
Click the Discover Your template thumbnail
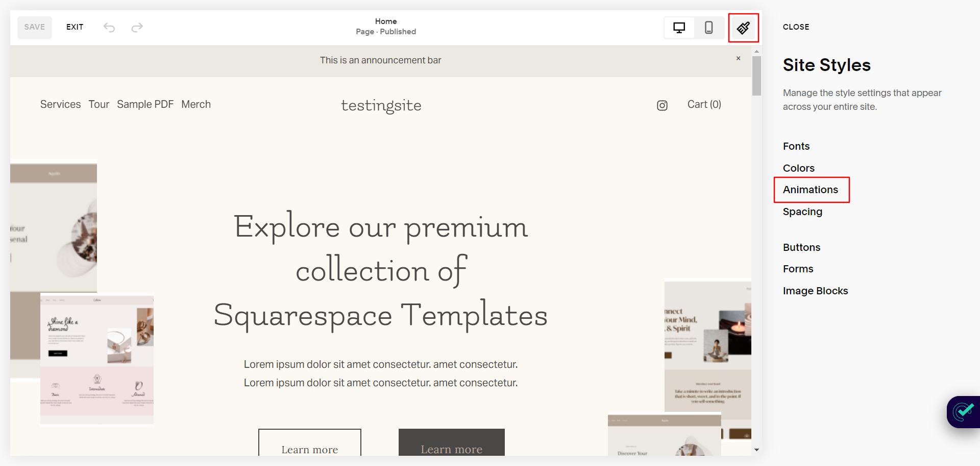click(664, 434)
